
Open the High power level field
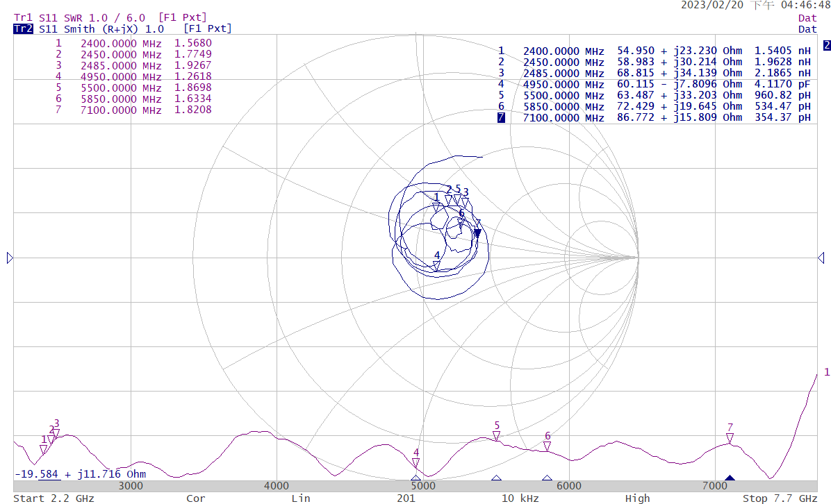coord(637,498)
